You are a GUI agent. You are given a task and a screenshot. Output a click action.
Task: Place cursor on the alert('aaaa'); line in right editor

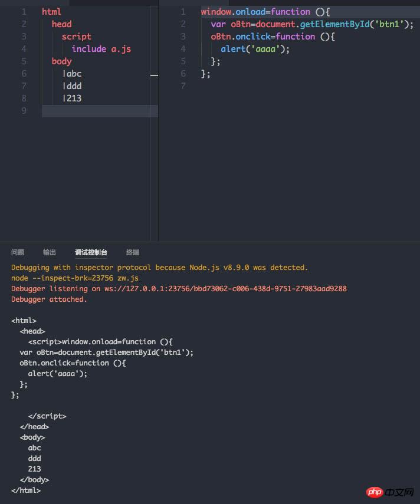pyautogui.click(x=255, y=49)
